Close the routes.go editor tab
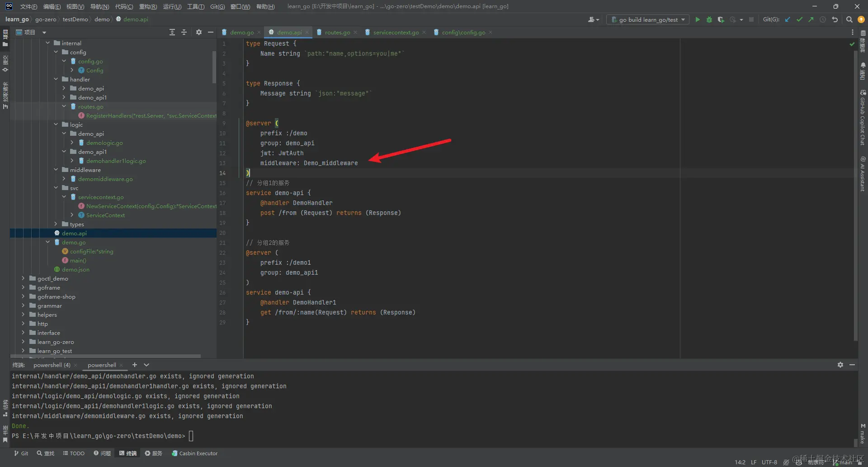 [355, 32]
